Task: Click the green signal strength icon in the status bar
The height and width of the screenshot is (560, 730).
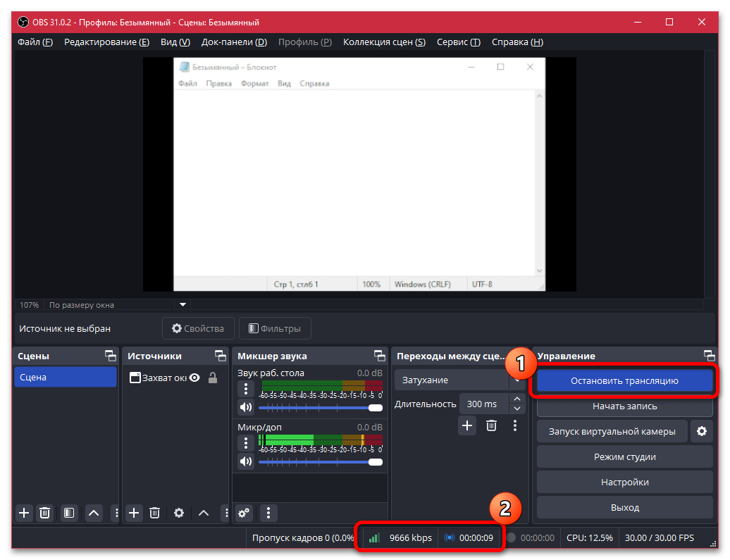Action: click(x=374, y=538)
